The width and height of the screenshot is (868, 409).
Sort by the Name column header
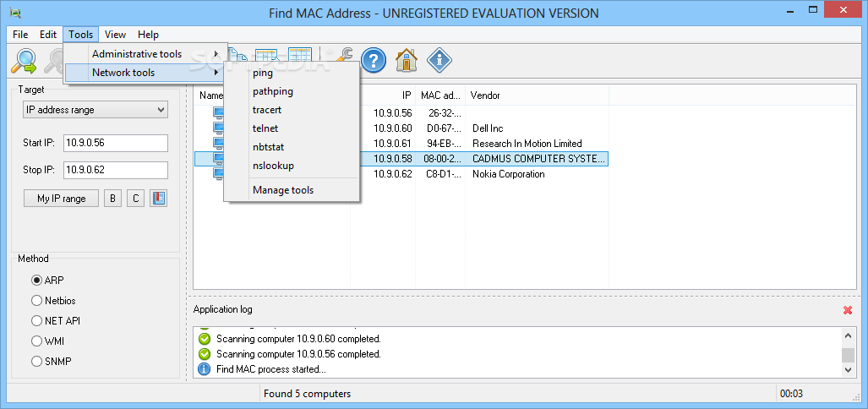pos(211,95)
